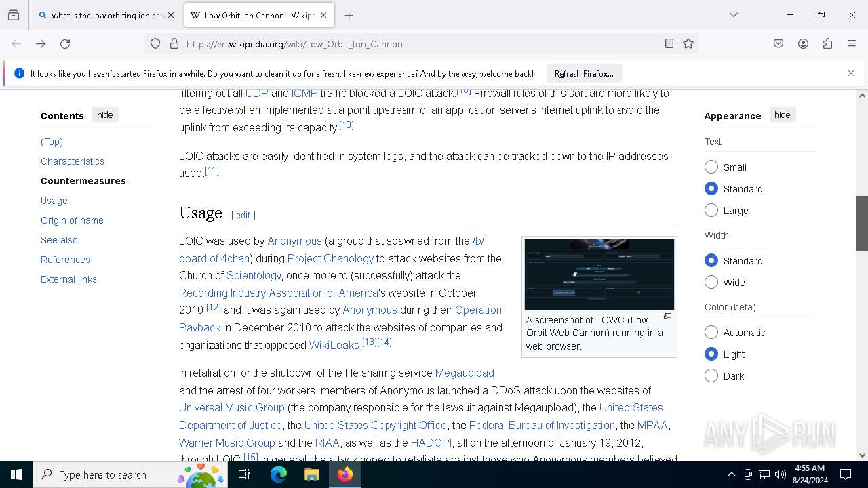The image size is (868, 488).
Task: Jump to External links in contents
Action: pos(68,279)
